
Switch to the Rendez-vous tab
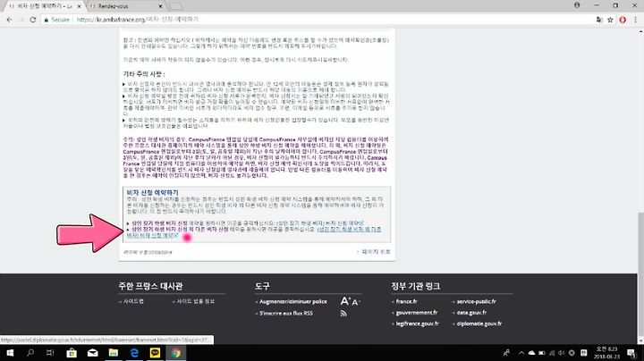(126, 6)
